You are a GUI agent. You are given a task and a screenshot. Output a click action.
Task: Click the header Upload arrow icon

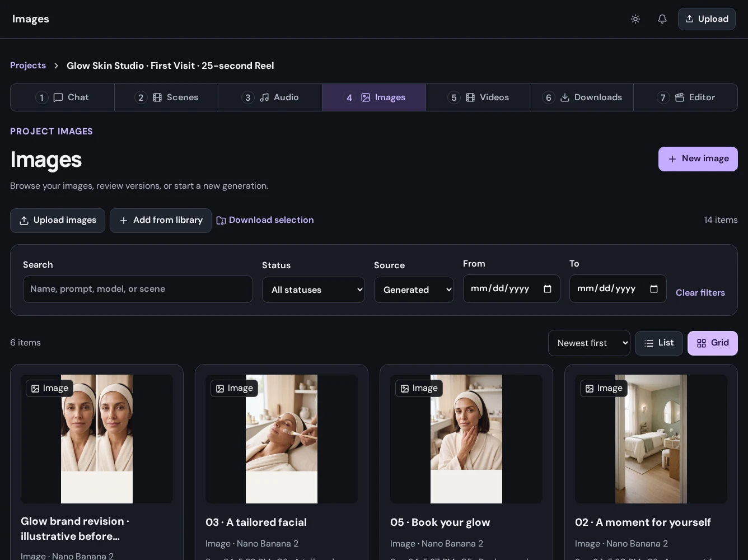pyautogui.click(x=690, y=19)
